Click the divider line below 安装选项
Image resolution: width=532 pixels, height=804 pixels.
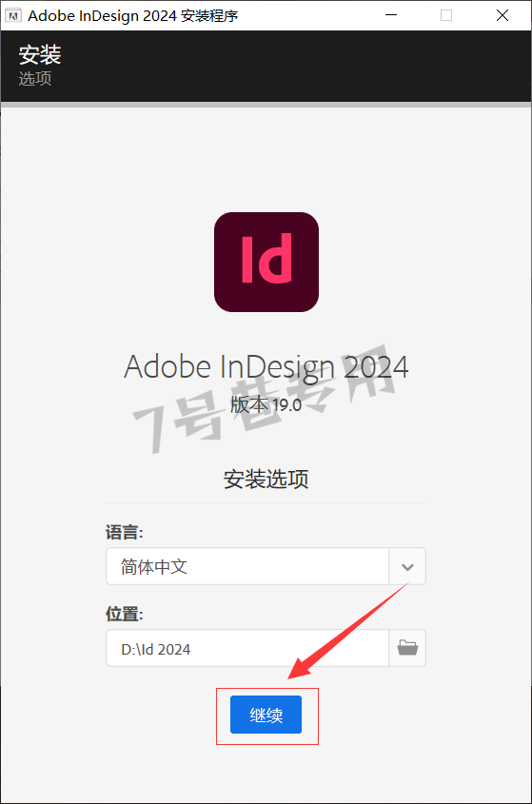266,503
